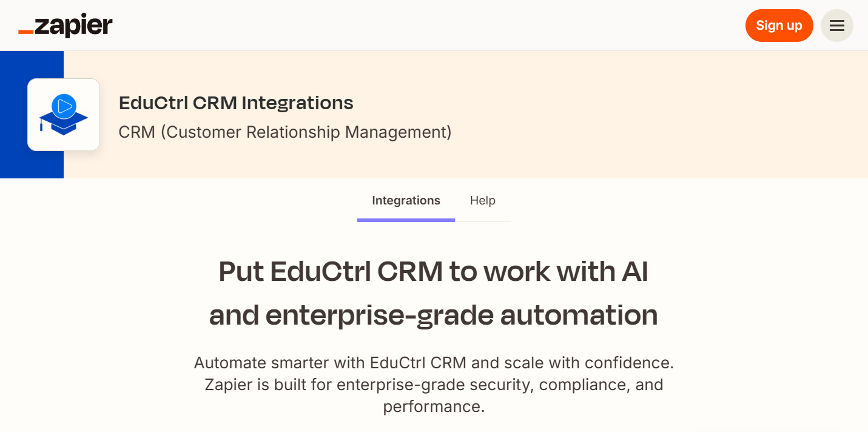Click the EduCtrl CRM app logo

(x=64, y=115)
